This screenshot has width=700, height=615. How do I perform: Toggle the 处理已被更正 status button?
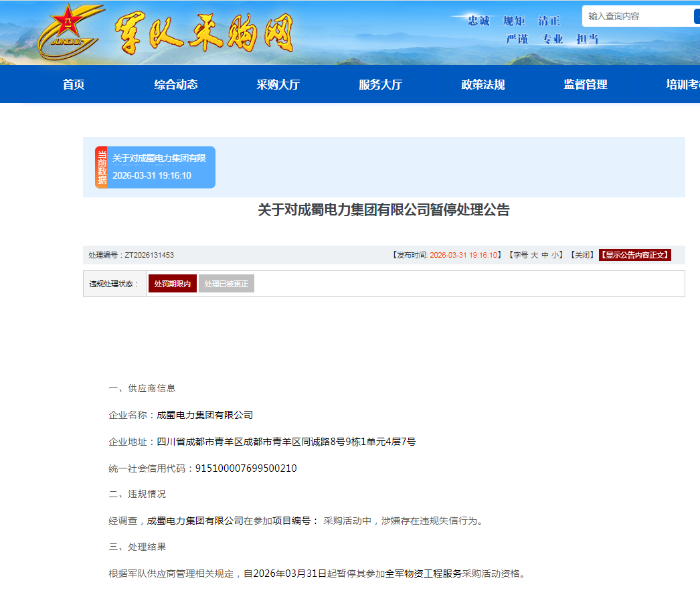pos(226,283)
